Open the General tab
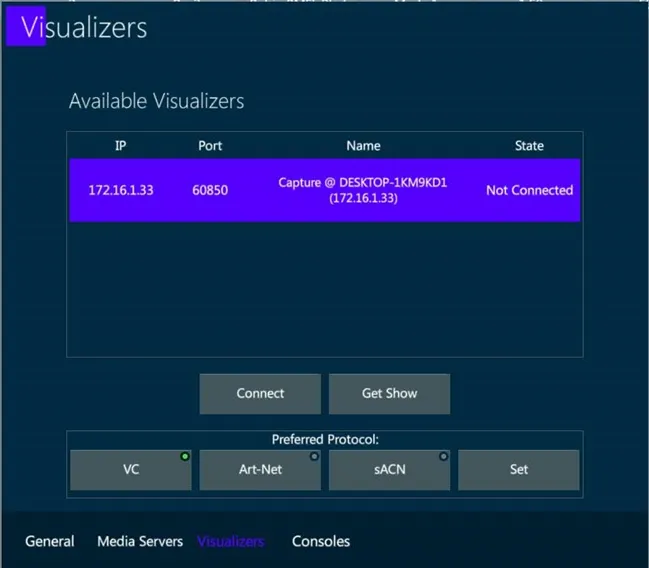649x568 pixels. 50,541
